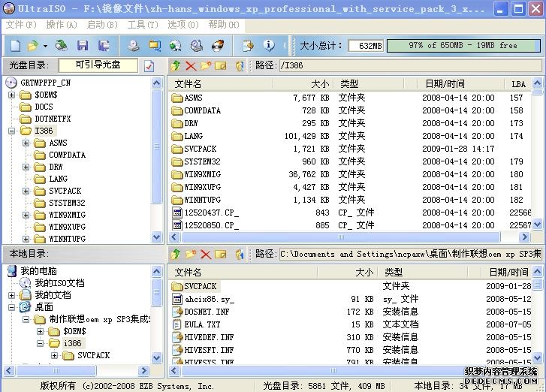This screenshot has height=392, width=546.
Task: Select EULA.TXT in local file list
Action: point(197,325)
